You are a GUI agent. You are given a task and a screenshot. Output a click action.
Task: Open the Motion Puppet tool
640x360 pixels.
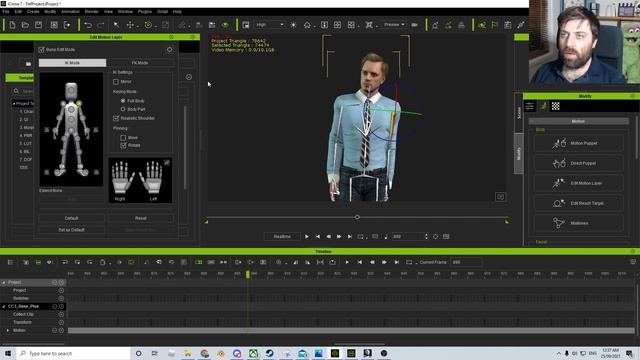coord(578,143)
